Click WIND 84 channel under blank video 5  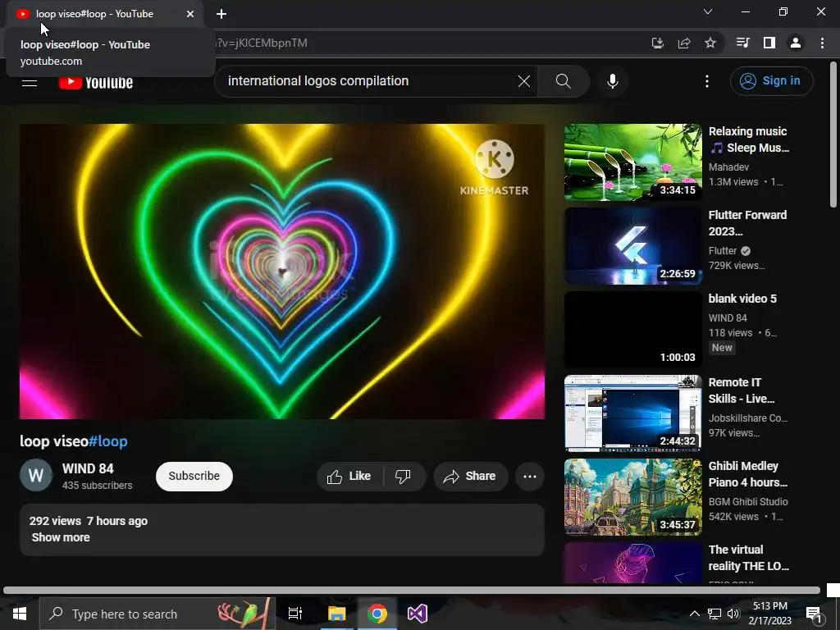coord(728,318)
